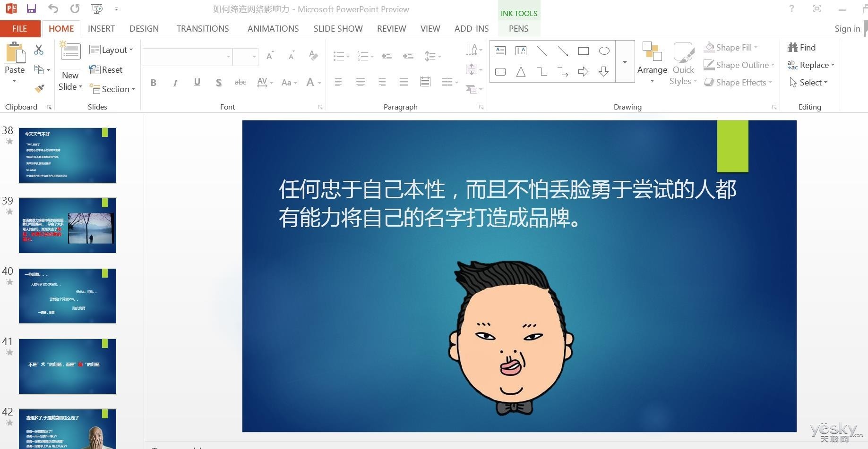Align text left in Paragraph group

pyautogui.click(x=338, y=82)
